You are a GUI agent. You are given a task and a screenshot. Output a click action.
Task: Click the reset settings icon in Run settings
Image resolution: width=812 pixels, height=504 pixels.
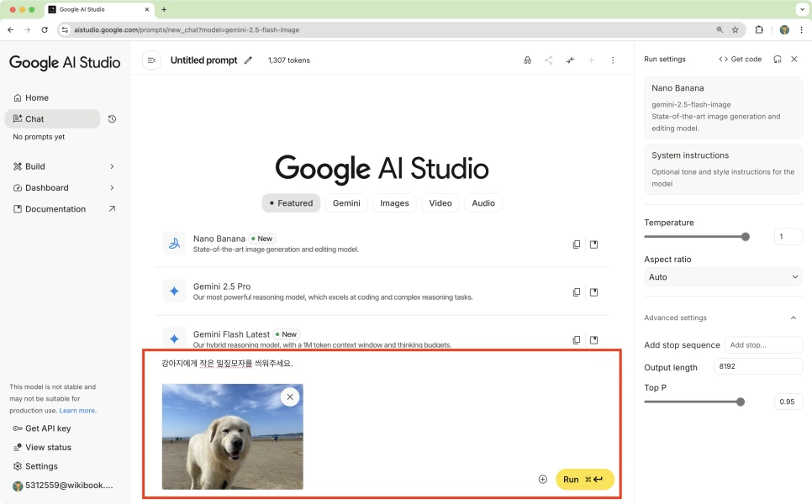click(x=778, y=60)
